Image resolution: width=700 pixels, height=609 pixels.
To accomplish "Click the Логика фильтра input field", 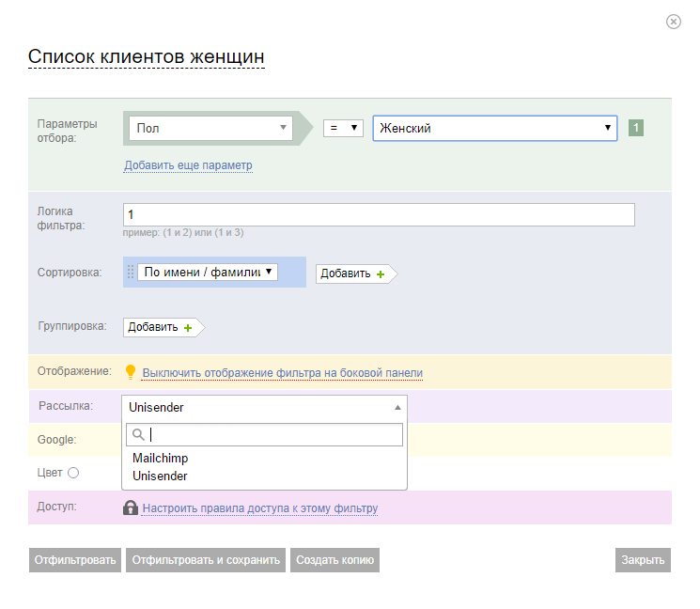I will coord(379,215).
